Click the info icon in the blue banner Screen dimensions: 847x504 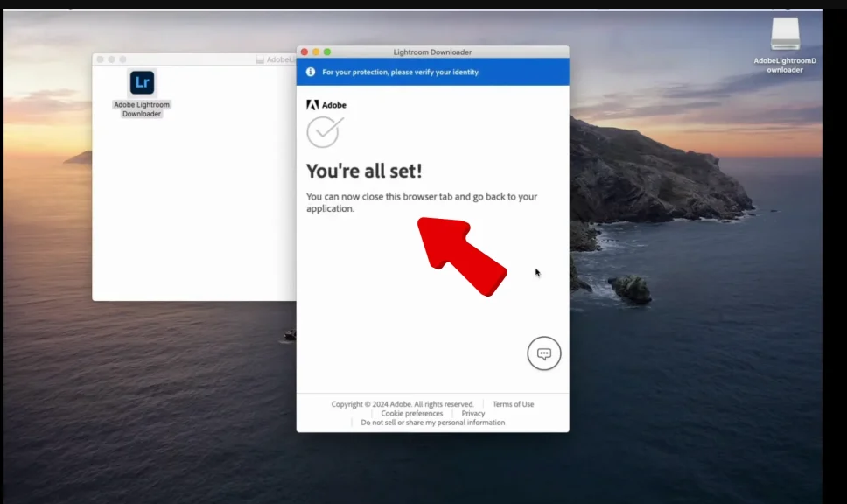tap(311, 72)
